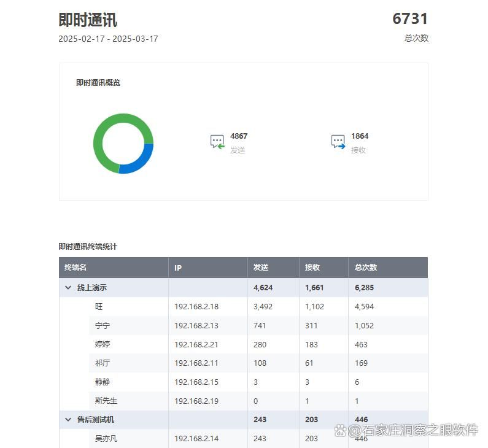
Task: Click the received messages chat icon
Action: point(338,142)
